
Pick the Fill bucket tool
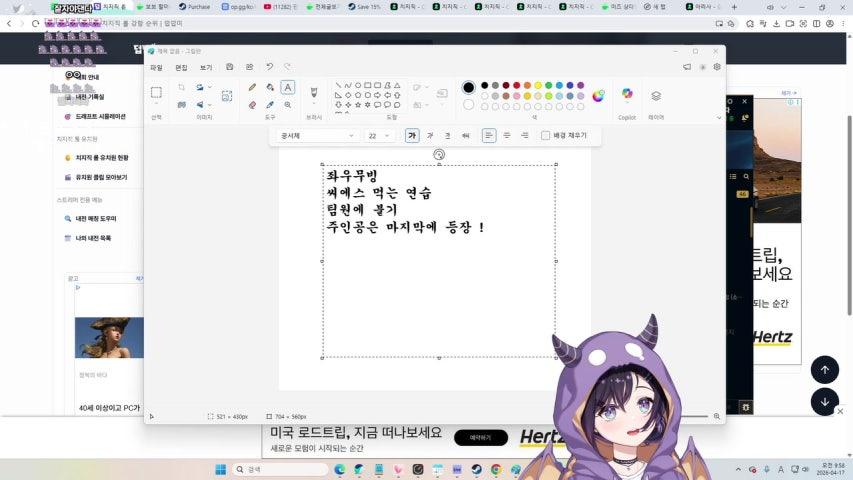[x=270, y=87]
